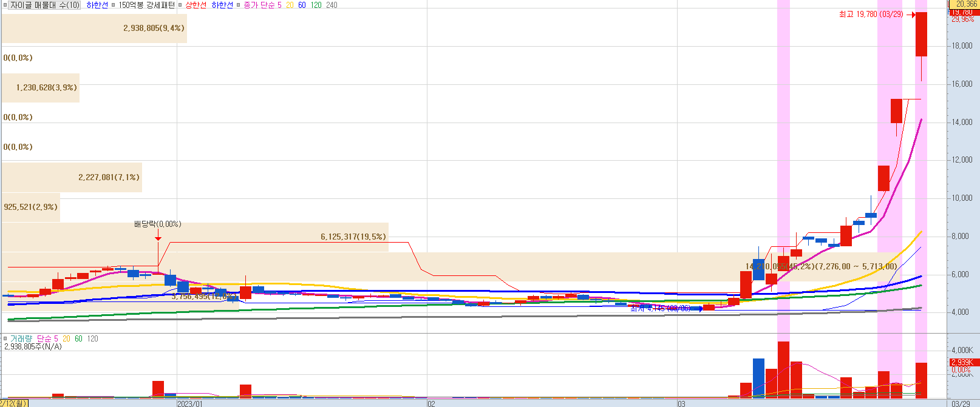Pick the green 60 volume average label
The image size is (980, 407).
click(x=78, y=338)
